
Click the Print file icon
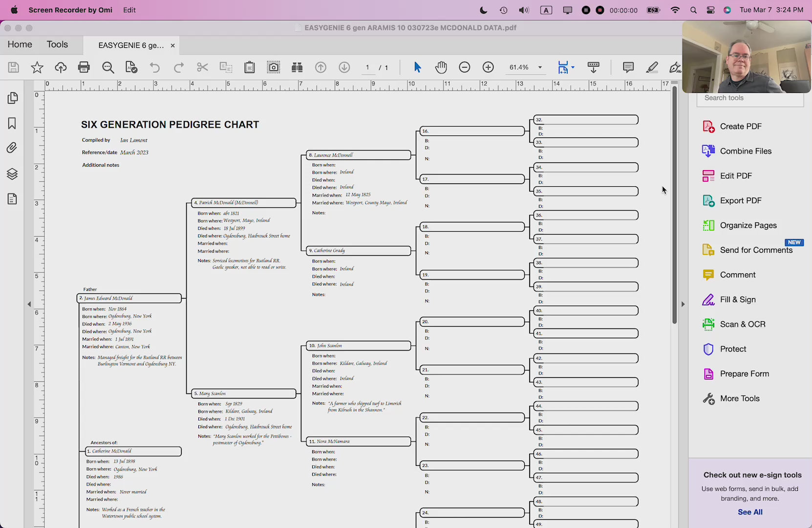(84, 67)
